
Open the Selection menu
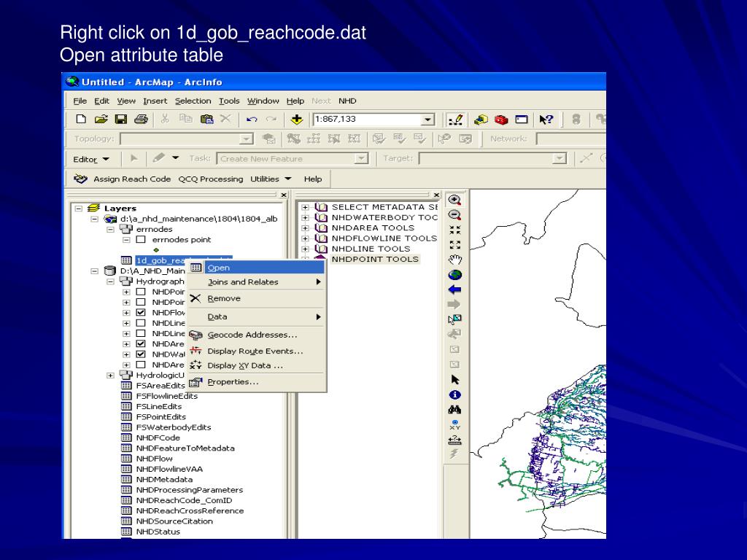coord(193,101)
